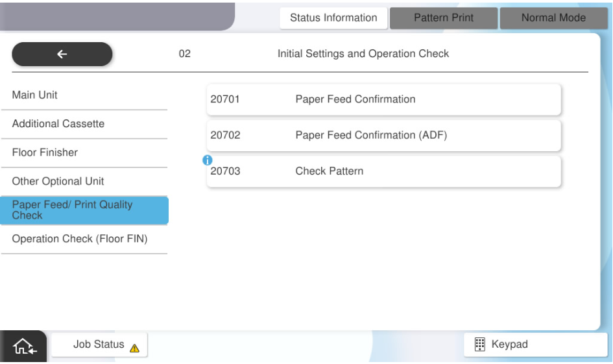613x364 pixels.
Task: Choose Floor Finisher in the sidebar
Action: 84,153
